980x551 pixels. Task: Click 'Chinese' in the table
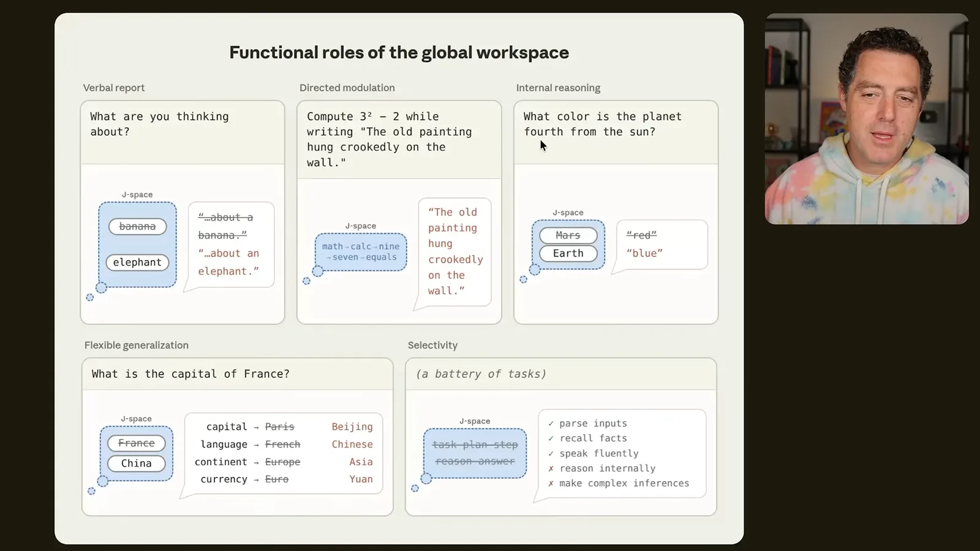coord(352,444)
